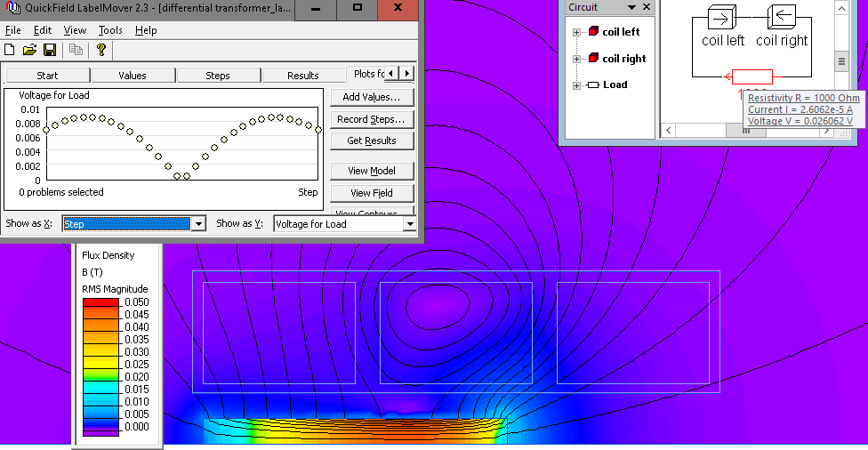Click the Current I = 2.6062e-5 A text
Viewport: 868px width, 450px height.
pos(800,109)
